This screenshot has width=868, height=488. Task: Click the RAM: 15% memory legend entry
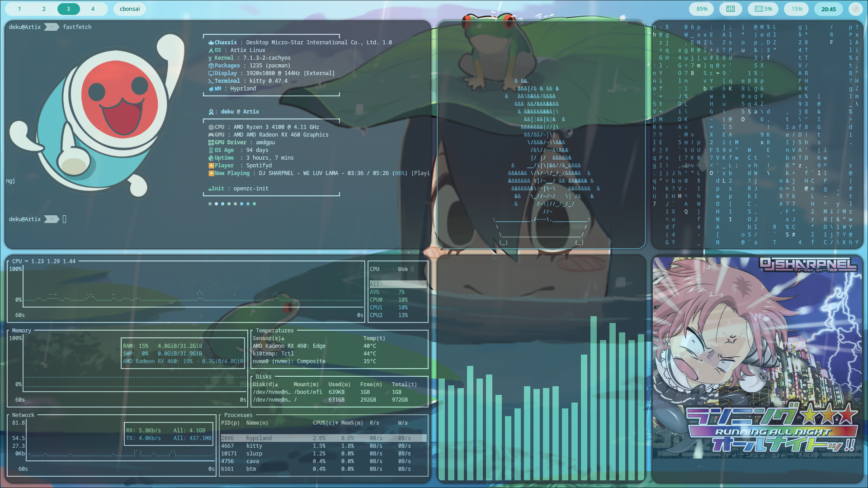[x=162, y=346]
